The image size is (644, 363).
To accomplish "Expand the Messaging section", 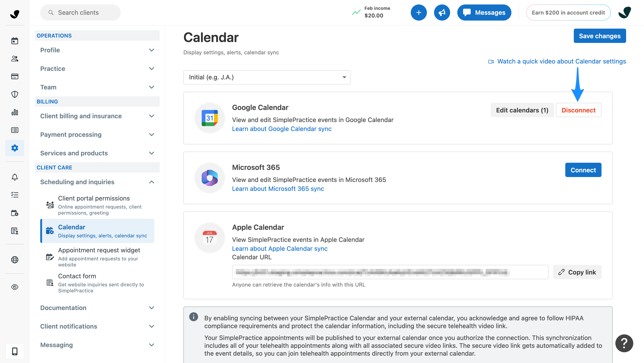I will click(97, 345).
